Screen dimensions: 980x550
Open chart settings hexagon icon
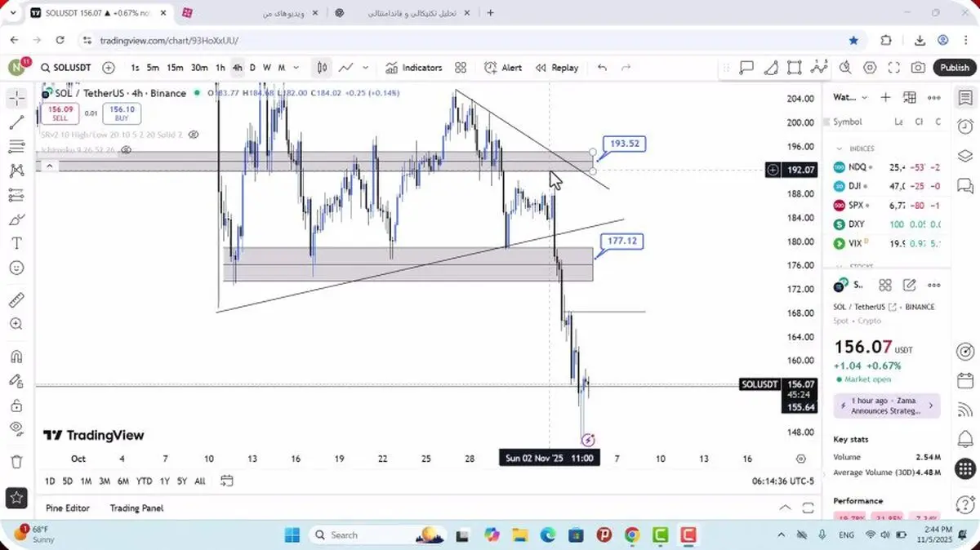click(x=870, y=68)
